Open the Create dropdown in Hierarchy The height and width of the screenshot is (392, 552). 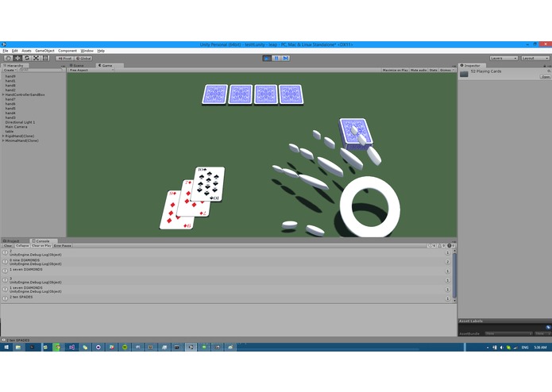tap(10, 70)
